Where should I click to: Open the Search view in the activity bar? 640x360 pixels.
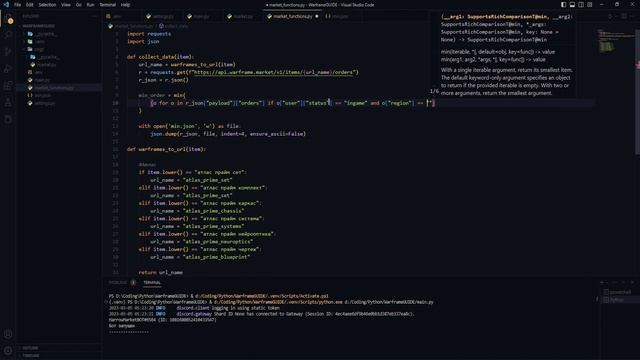8,35
